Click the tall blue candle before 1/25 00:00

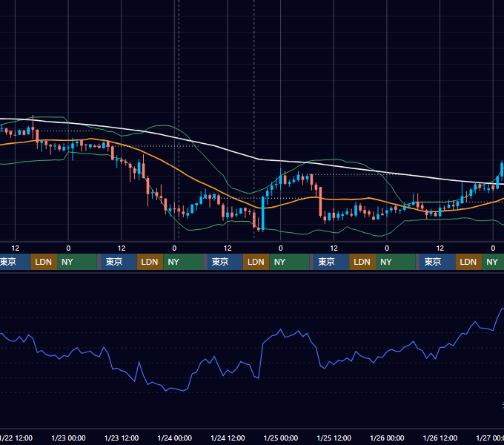click(263, 213)
